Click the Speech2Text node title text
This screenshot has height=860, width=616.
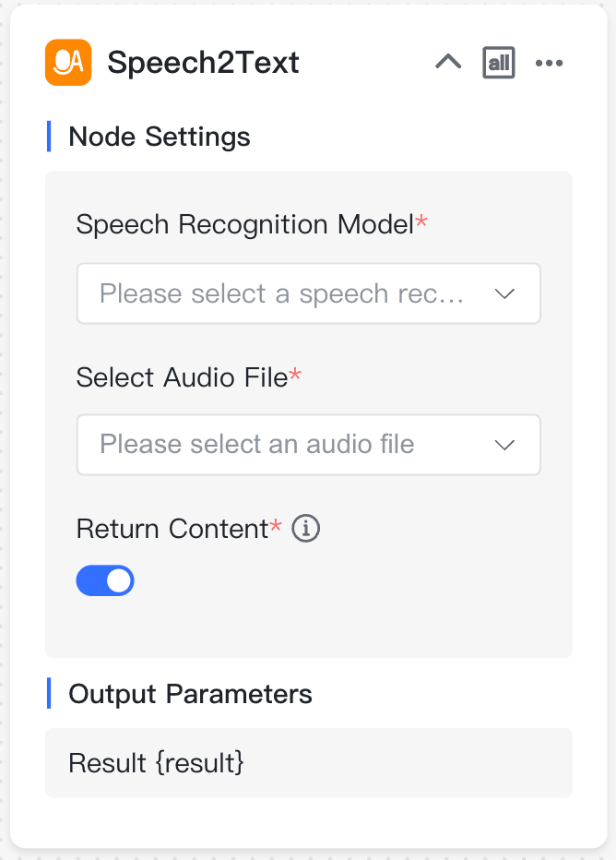pyautogui.click(x=203, y=63)
